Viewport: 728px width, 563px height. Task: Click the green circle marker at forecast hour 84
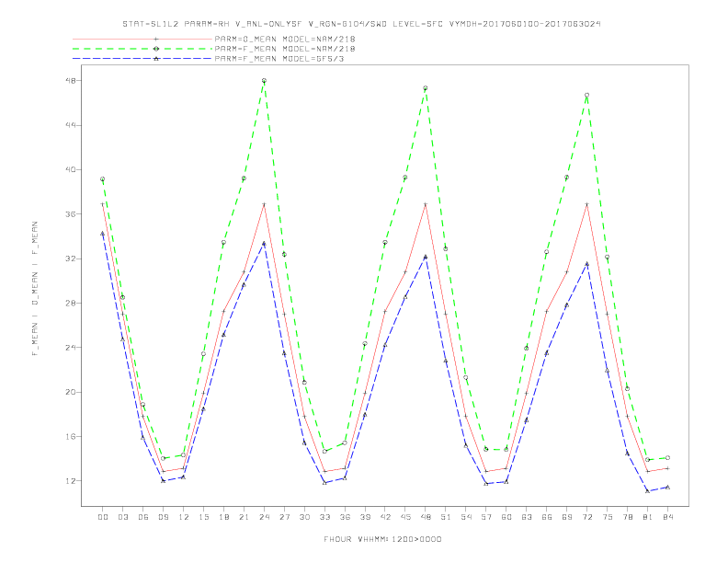point(668,458)
